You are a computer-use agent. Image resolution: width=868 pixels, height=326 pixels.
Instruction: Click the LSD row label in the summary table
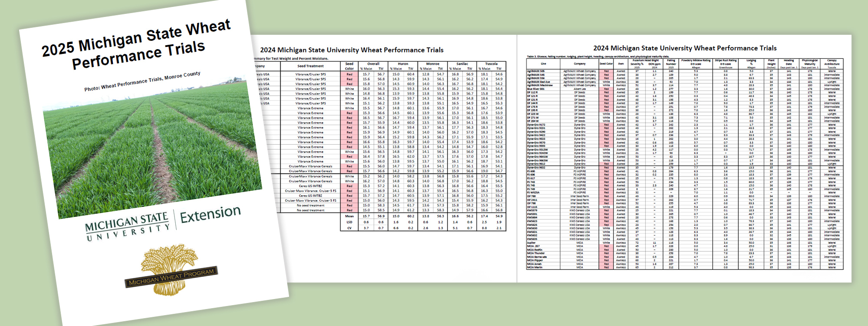[x=349, y=222]
